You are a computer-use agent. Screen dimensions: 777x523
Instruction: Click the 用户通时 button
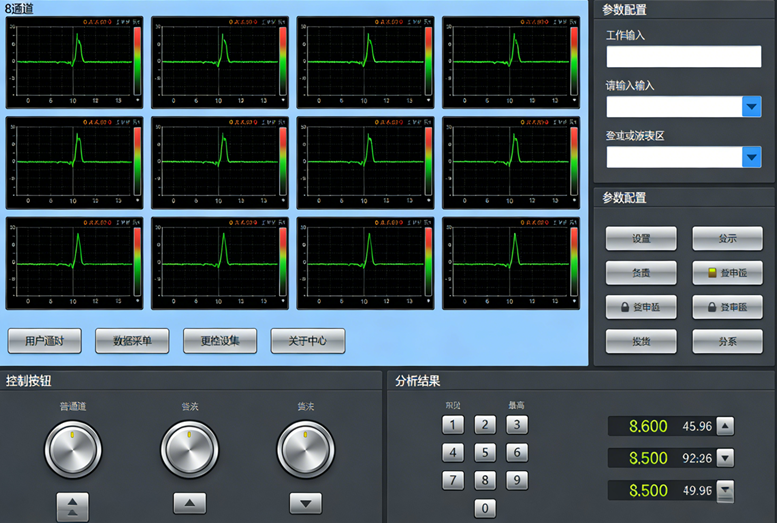click(44, 341)
